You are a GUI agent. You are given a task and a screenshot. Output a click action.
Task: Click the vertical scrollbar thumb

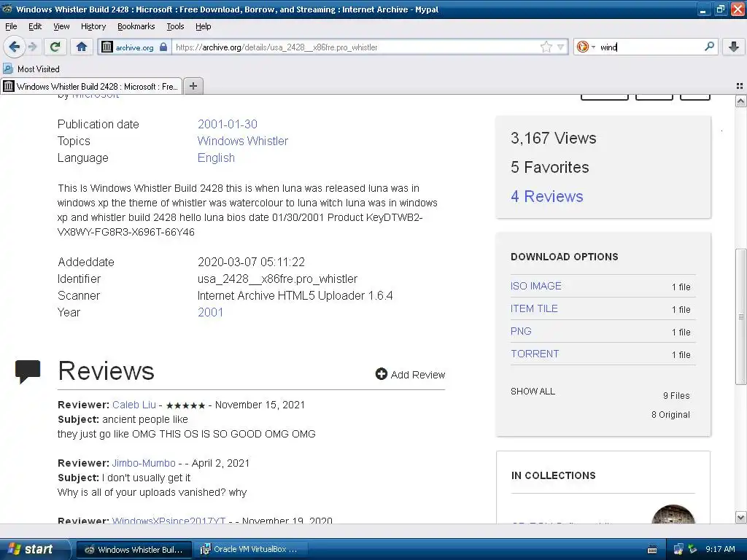click(740, 316)
